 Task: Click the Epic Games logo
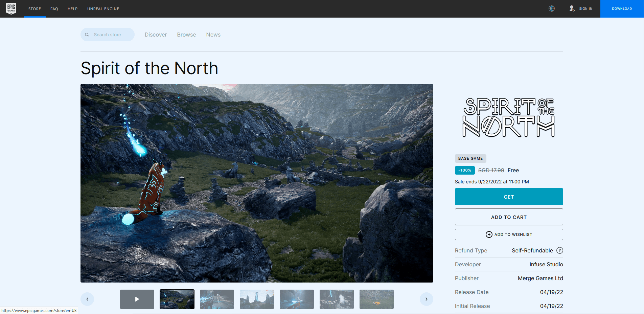point(11,8)
